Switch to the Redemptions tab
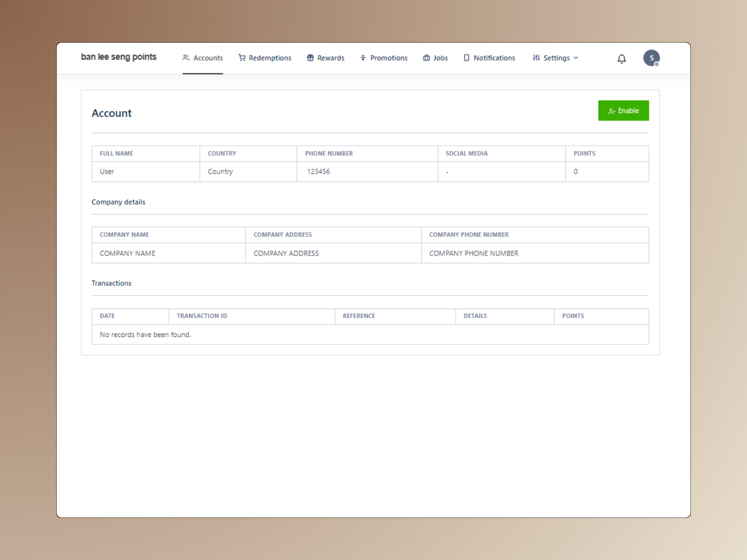The height and width of the screenshot is (560, 747). (x=269, y=58)
